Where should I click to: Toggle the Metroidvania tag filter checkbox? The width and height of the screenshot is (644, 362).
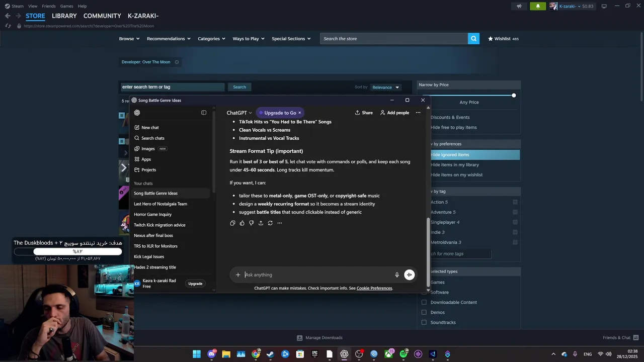[515, 242]
